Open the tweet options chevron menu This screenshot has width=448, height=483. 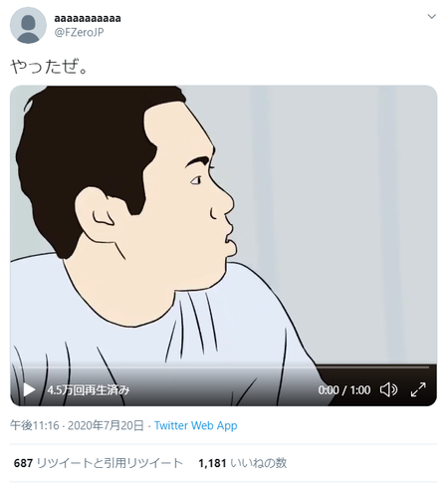[x=432, y=16]
